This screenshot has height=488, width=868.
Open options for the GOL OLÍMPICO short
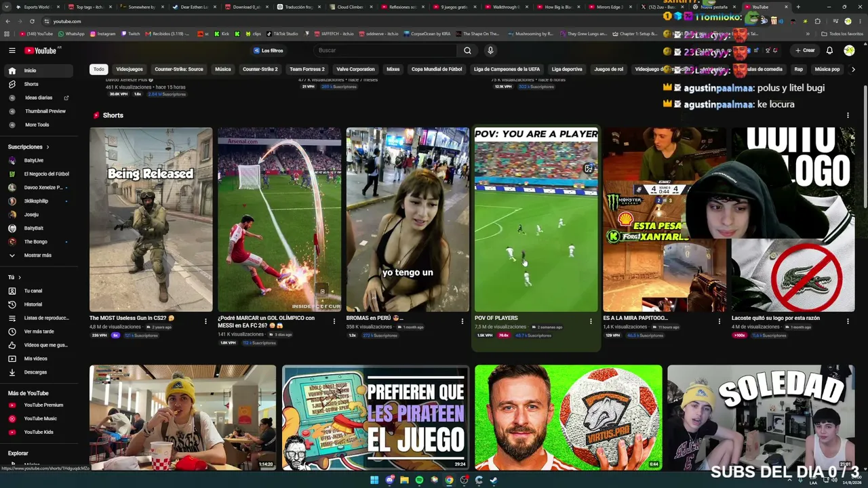coord(334,321)
